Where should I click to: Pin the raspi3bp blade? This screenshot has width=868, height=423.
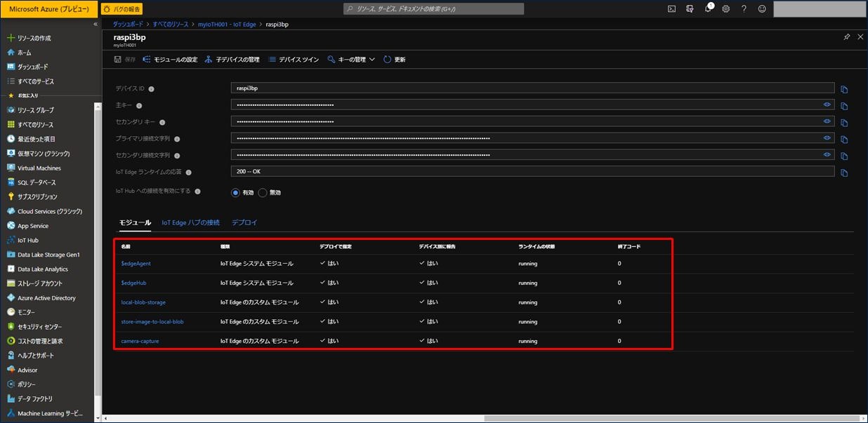click(x=847, y=36)
